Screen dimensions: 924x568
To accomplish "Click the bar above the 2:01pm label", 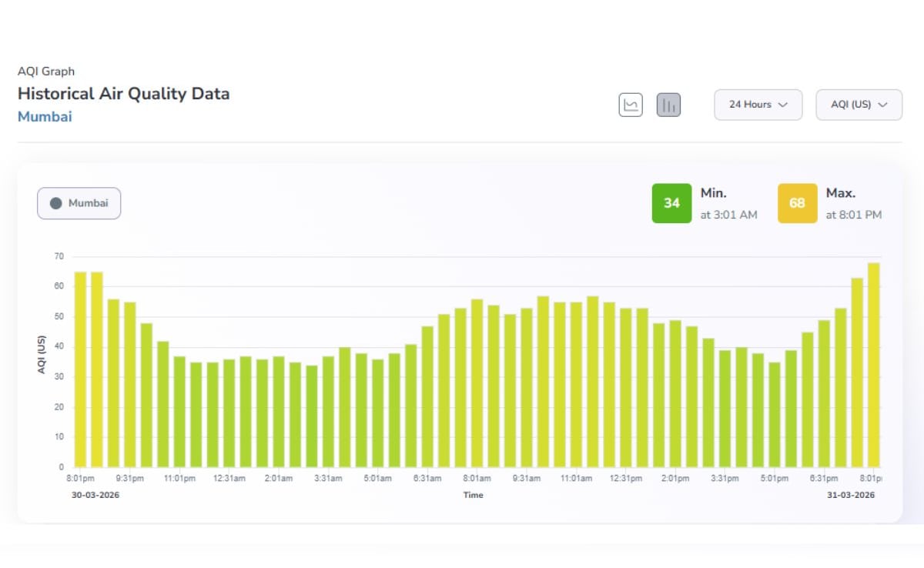I will click(x=675, y=394).
